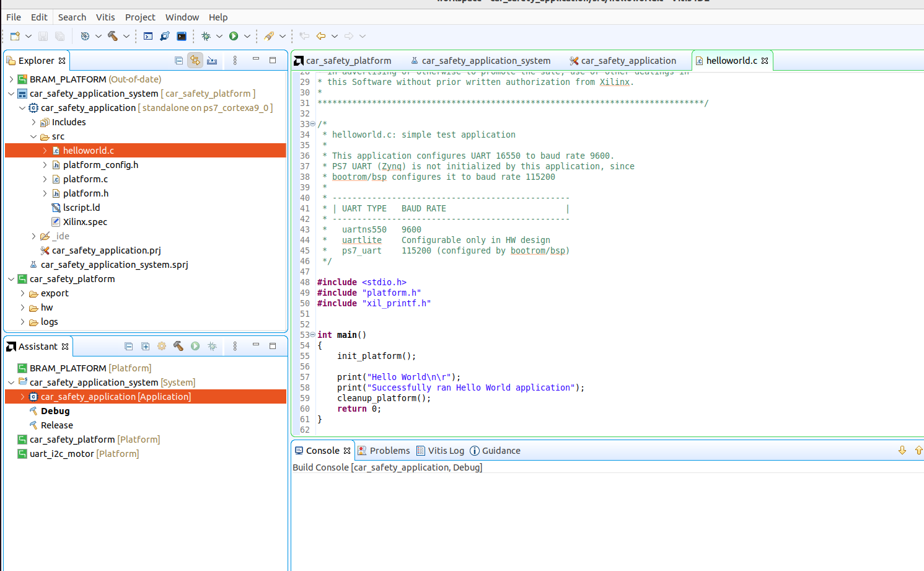The image size is (924, 571).
Task: Close the helloworld.c editor tab
Action: [x=765, y=61]
